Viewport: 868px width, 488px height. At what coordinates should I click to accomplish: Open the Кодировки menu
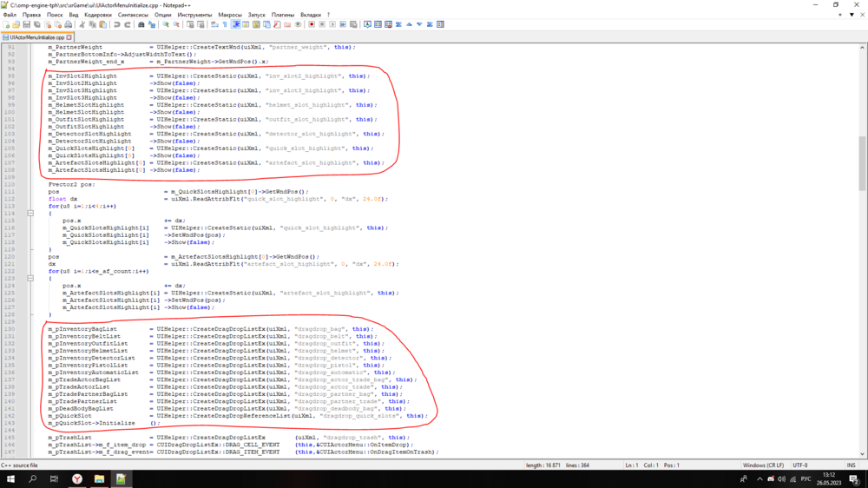pos(98,15)
